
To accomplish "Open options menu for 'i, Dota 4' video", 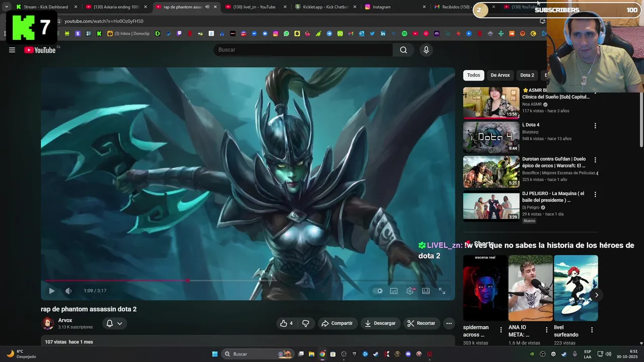I will tap(595, 126).
